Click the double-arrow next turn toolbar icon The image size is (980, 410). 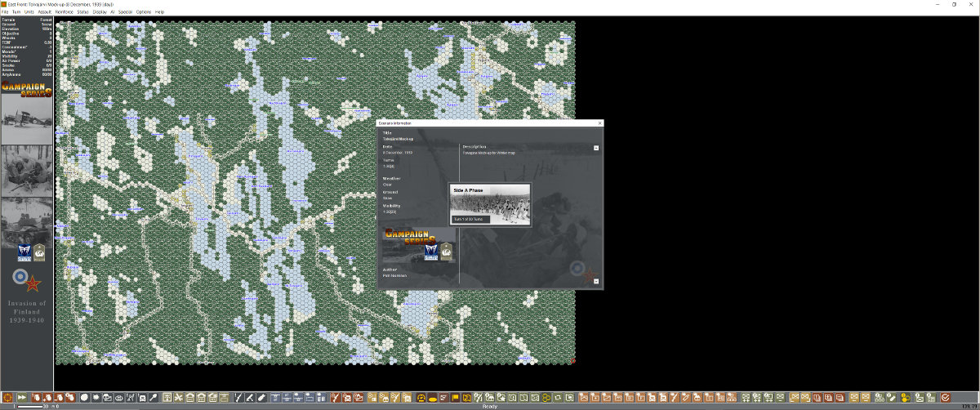tap(22, 397)
